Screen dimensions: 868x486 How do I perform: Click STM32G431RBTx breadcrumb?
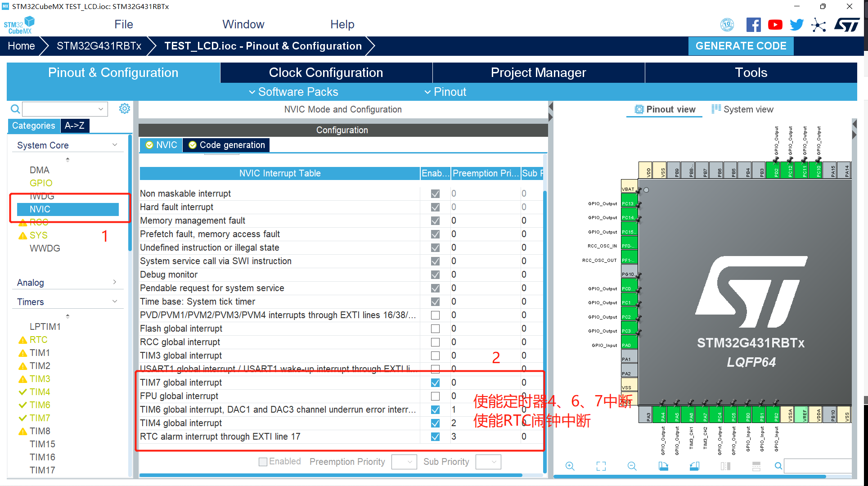click(x=99, y=46)
